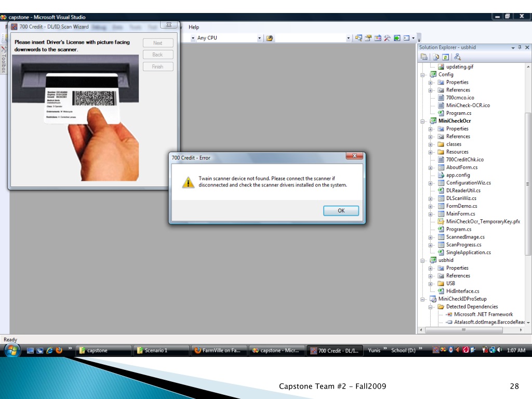Switch to FarmVille Firefox taskbar button
The height and width of the screenshot is (399, 532).
point(219,351)
